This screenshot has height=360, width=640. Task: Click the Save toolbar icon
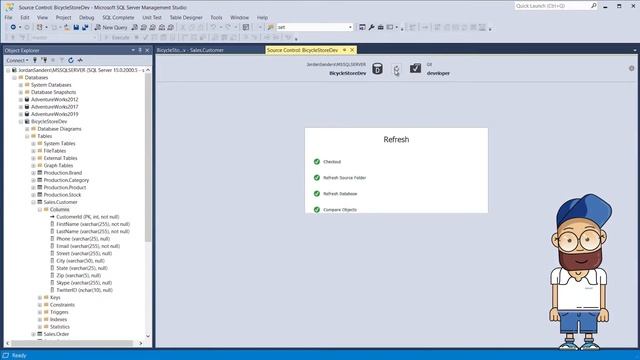coord(76,27)
